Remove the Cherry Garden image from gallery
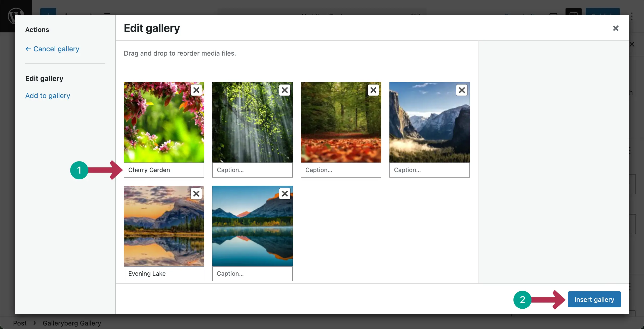Screen dimensions: 644x329 tap(196, 90)
